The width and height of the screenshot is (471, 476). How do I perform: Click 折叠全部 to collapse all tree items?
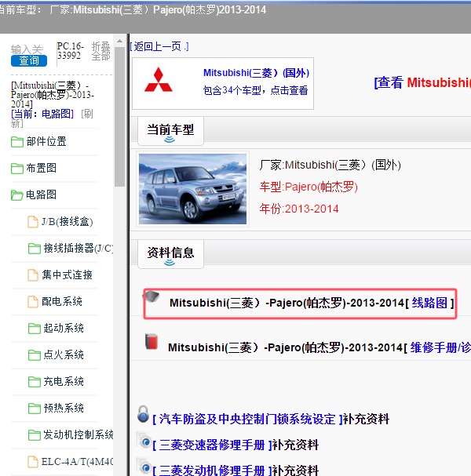tap(101, 51)
